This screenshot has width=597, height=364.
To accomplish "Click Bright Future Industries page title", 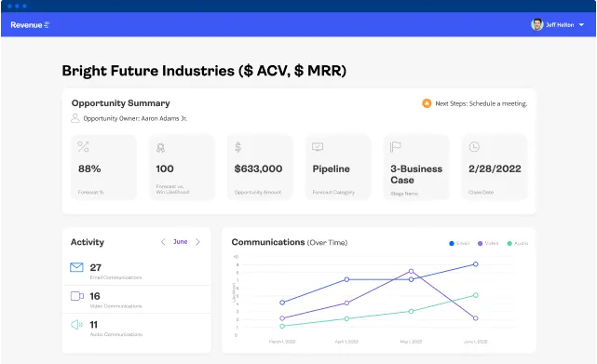I will pos(204,71).
